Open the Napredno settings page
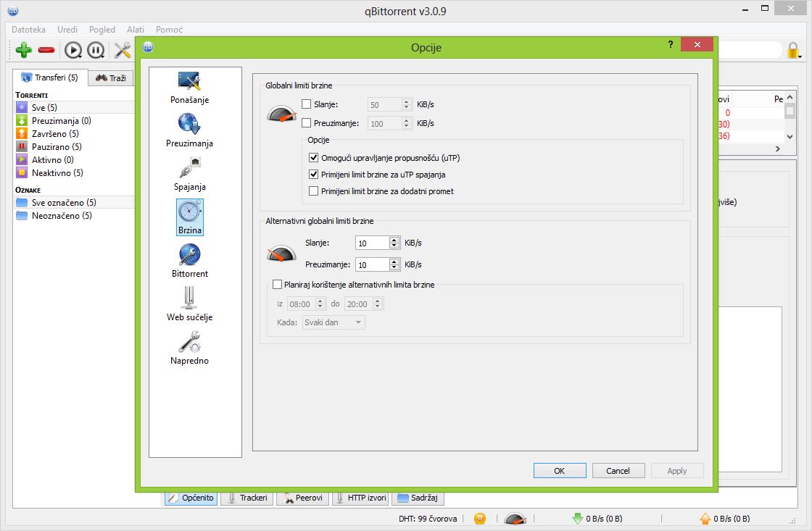 [x=189, y=348]
